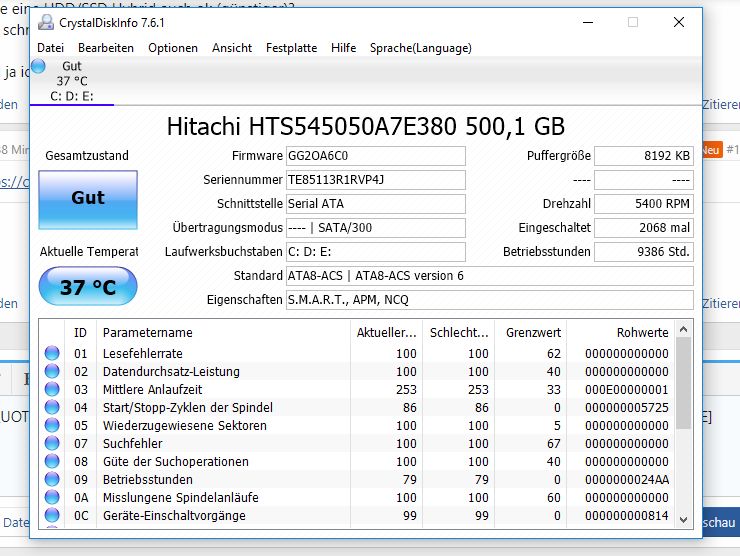The height and width of the screenshot is (556, 740).
Task: Open the Bearbeiten menu
Action: [x=106, y=48]
